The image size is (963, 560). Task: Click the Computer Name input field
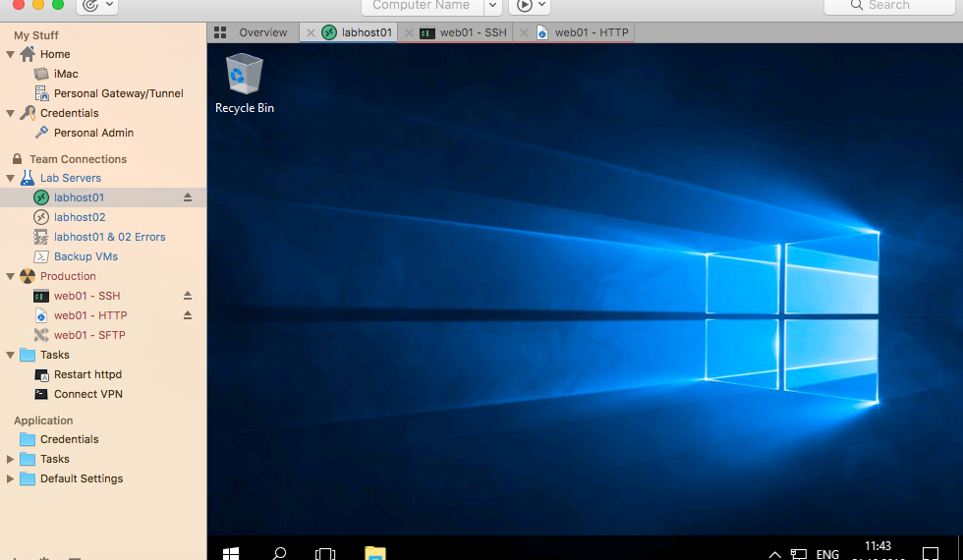pos(421,6)
